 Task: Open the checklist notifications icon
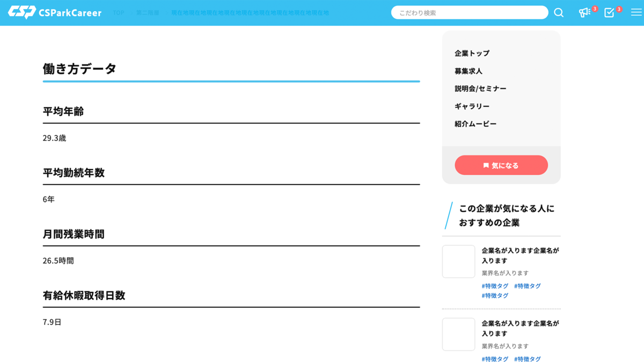609,12
